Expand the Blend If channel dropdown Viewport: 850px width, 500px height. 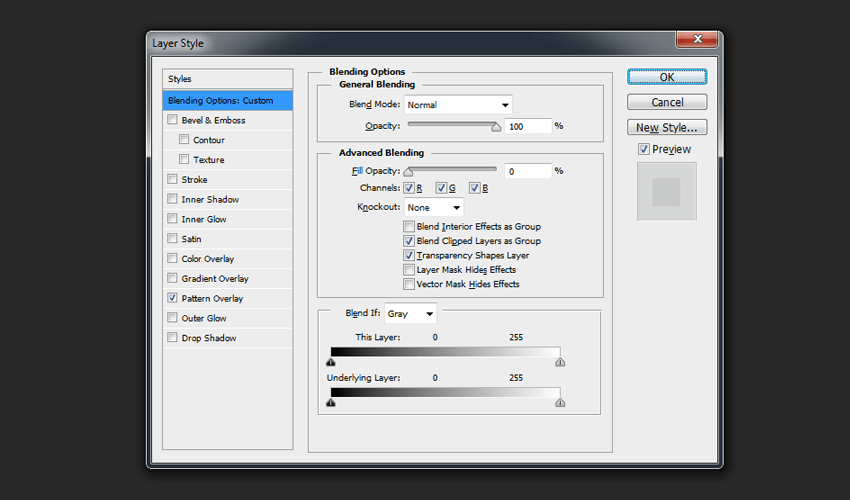point(411,314)
